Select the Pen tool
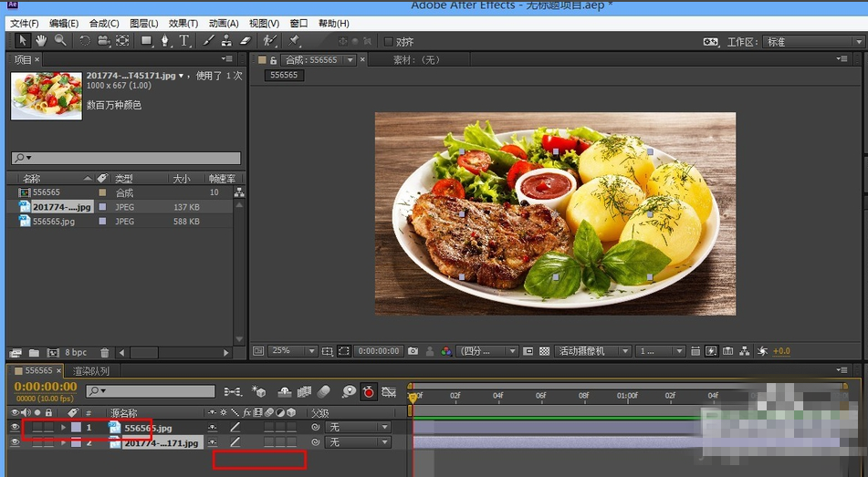Image resolution: width=868 pixels, height=477 pixels. coord(165,41)
